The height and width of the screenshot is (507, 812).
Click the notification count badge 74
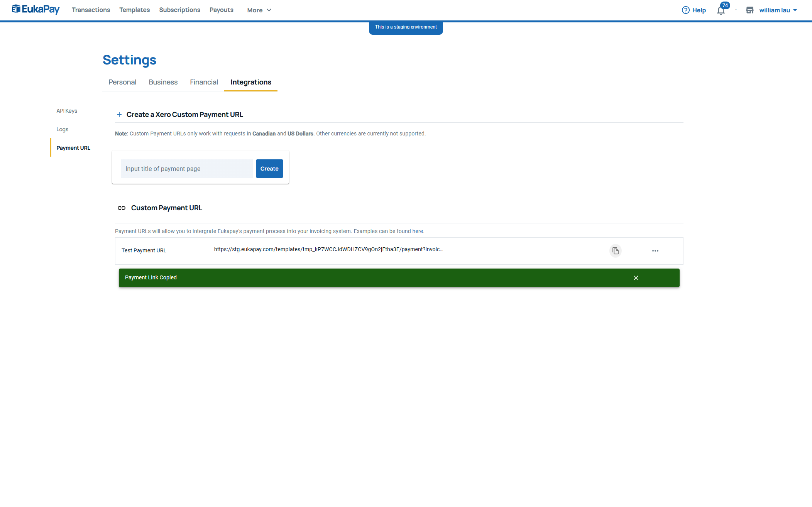tap(725, 5)
